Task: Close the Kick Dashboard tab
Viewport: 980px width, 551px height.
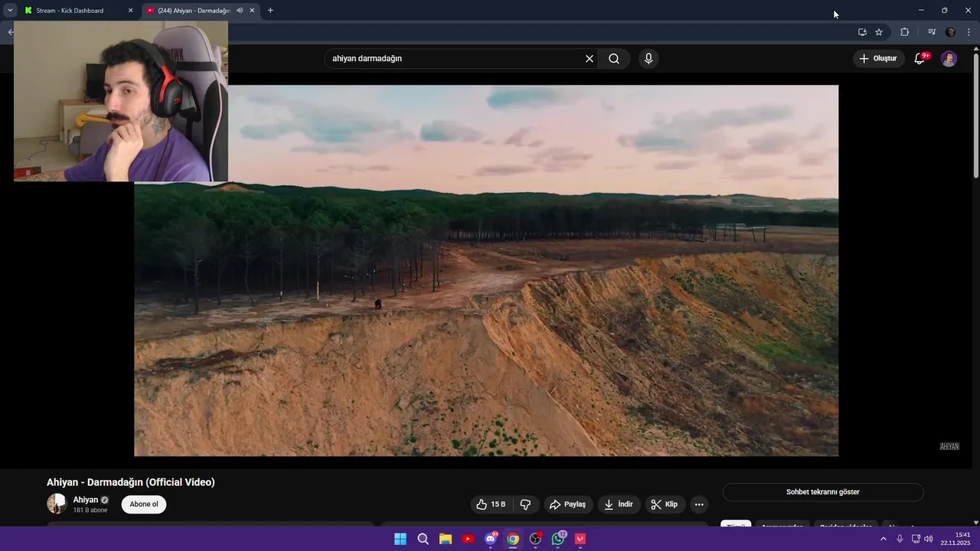Action: click(130, 11)
